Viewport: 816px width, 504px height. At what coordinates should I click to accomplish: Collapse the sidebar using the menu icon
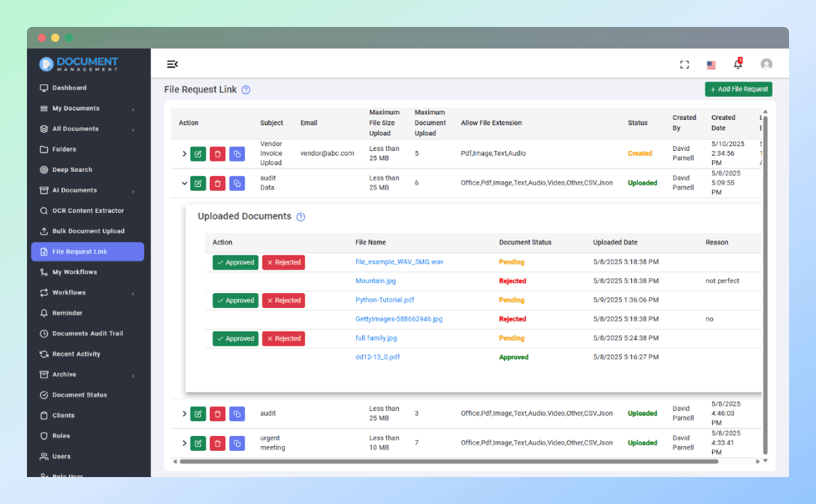pos(173,64)
